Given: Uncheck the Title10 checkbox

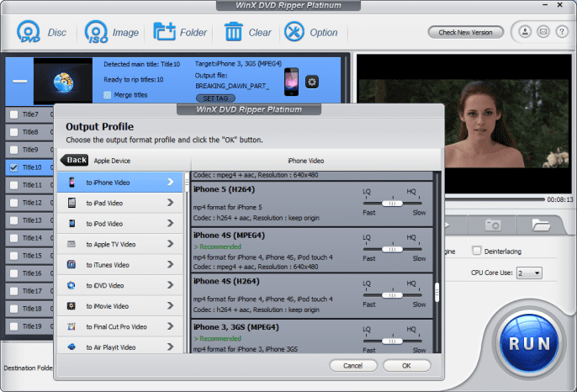Looking at the screenshot, I should 14,167.
